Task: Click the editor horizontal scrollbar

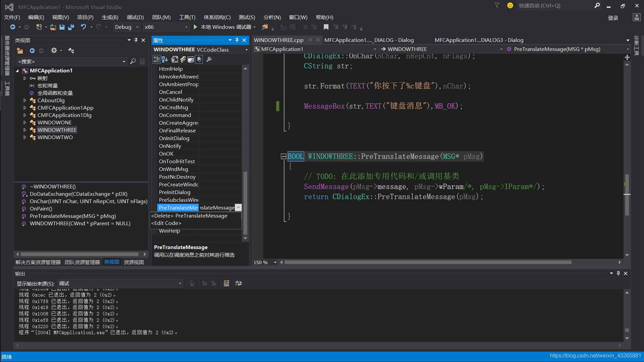Action: coord(428,262)
